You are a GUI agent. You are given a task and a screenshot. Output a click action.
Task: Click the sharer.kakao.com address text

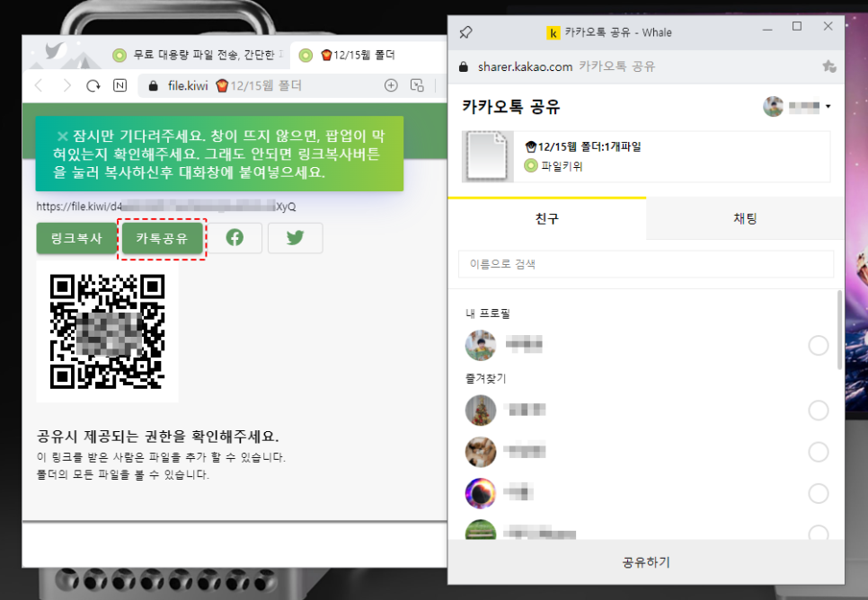tap(525, 67)
